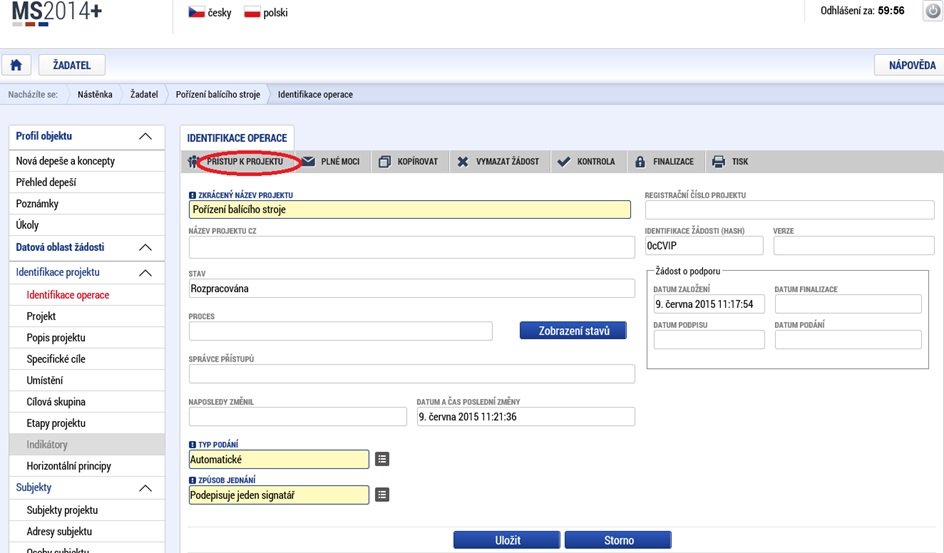Click the Zobrazení stavů button
Image resolution: width=944 pixels, height=553 pixels.
click(x=573, y=330)
